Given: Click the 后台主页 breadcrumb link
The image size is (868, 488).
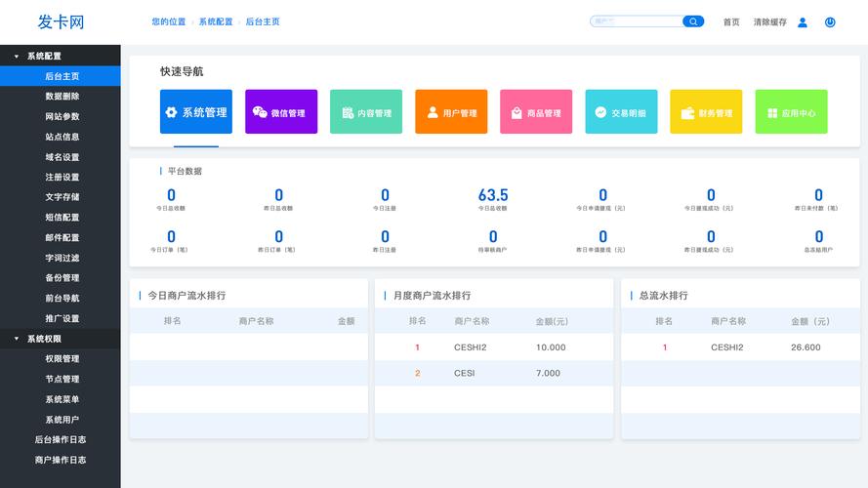Looking at the screenshot, I should [263, 21].
